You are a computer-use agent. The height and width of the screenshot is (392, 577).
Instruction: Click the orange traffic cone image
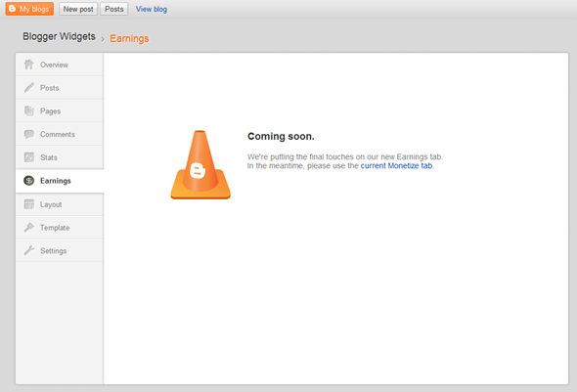(200, 165)
